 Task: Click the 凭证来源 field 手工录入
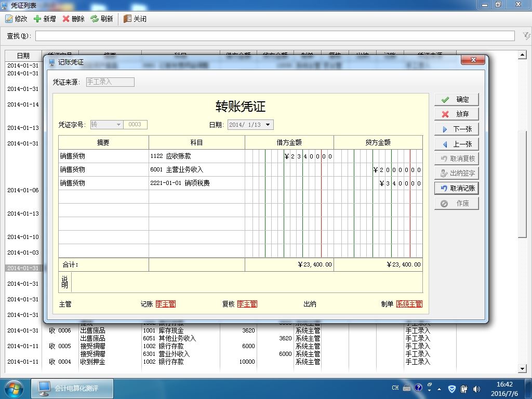[110, 82]
